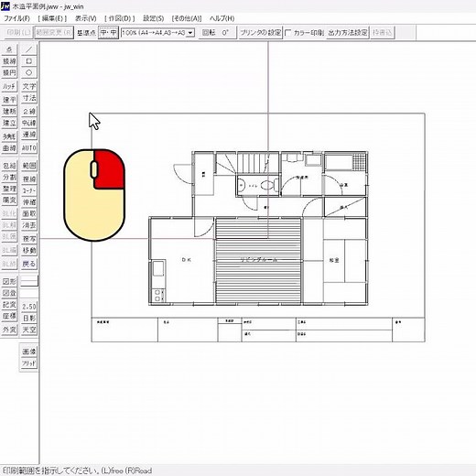The image size is (476, 476).
Task: Click the 戻る (undo) button
Action: pyautogui.click(x=29, y=264)
